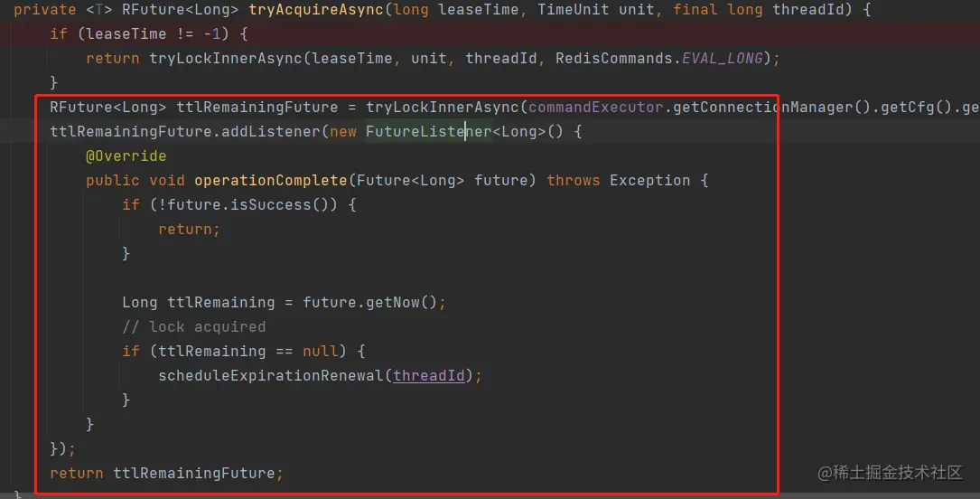
Task: Click tryLockInnerAsync on the return line
Action: (226, 58)
